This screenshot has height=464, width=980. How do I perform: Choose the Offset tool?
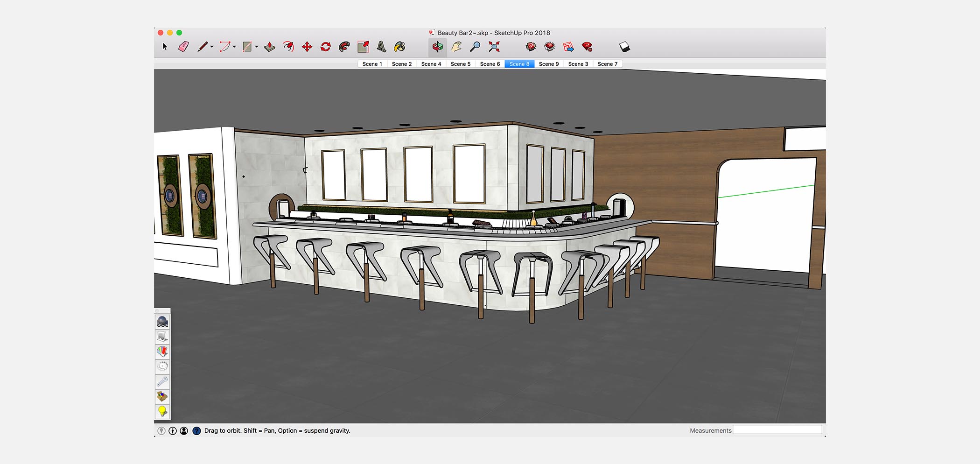pos(288,47)
